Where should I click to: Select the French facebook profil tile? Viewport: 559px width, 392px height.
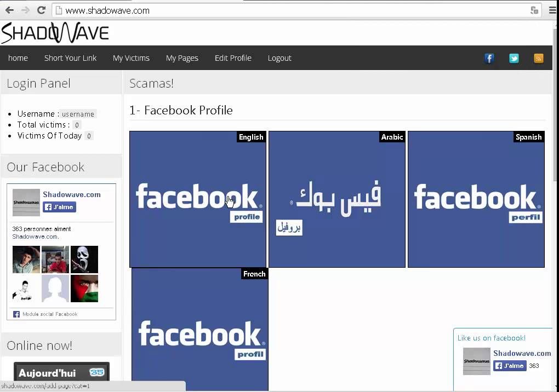coord(200,330)
